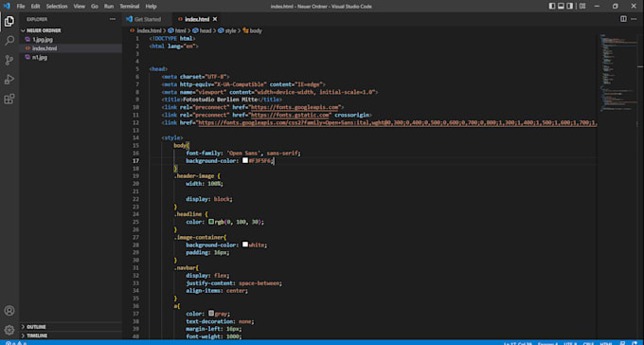Click the .navbar selector on line 31
Viewport: 644px width, 345px height.
click(x=185, y=267)
